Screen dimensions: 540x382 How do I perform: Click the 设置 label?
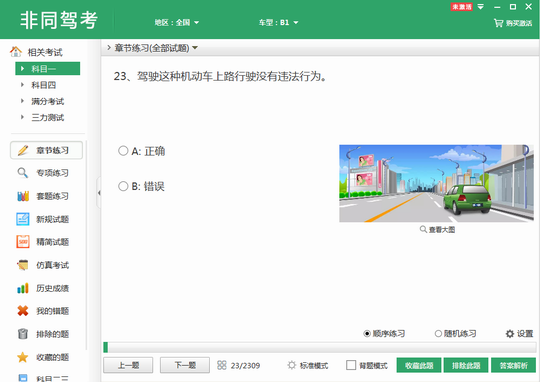point(525,333)
